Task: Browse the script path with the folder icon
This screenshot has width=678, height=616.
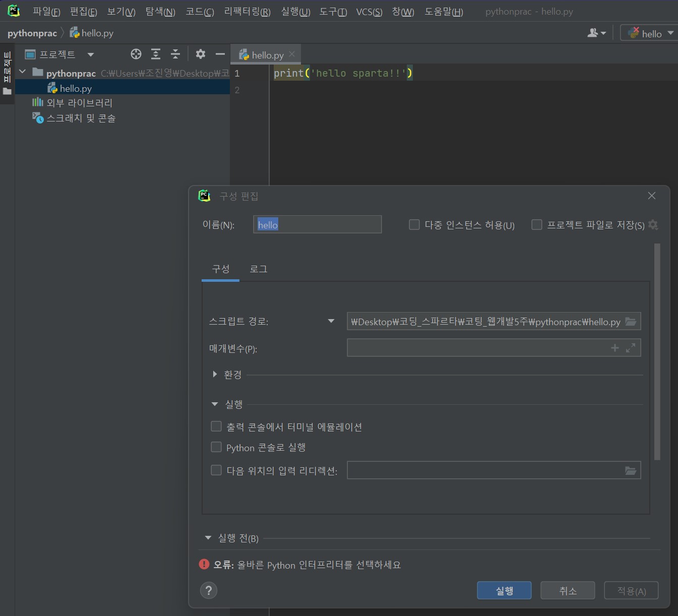Action: pos(631,322)
